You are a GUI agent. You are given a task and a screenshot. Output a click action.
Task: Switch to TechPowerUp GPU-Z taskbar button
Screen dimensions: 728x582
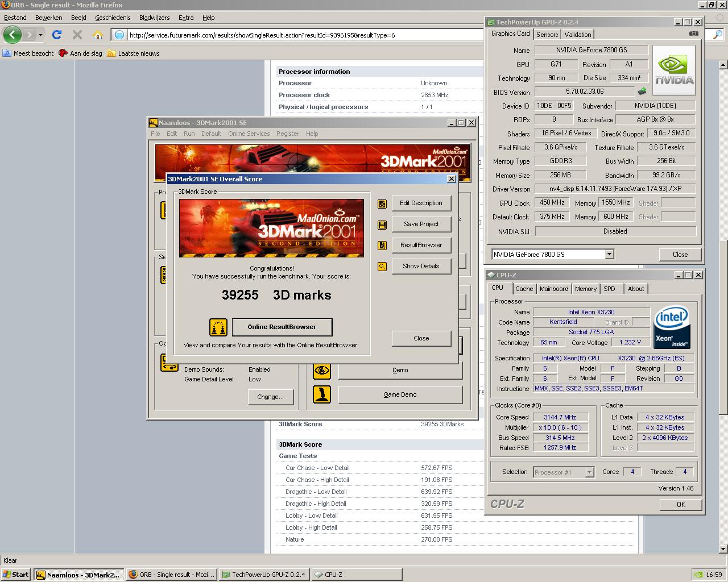264,575
